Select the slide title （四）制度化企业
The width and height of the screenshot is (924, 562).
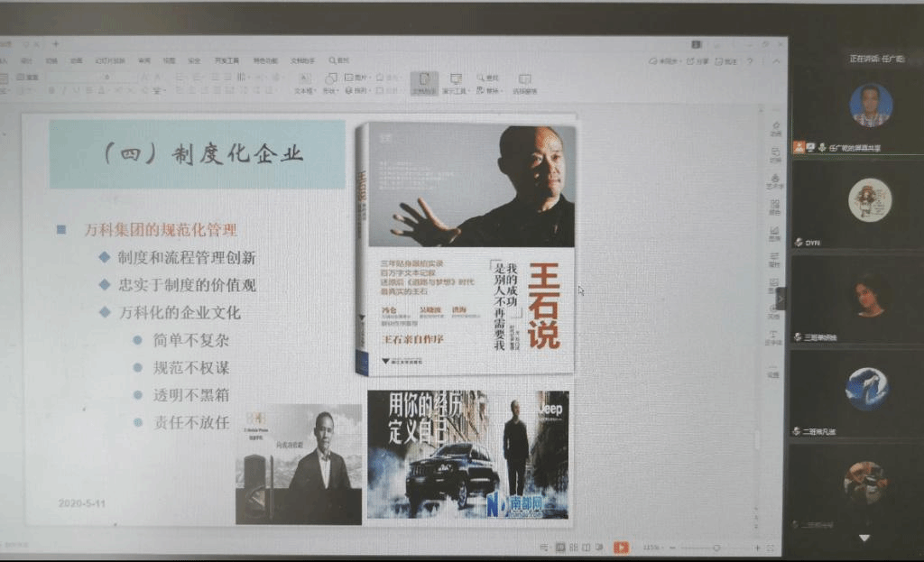point(203,153)
